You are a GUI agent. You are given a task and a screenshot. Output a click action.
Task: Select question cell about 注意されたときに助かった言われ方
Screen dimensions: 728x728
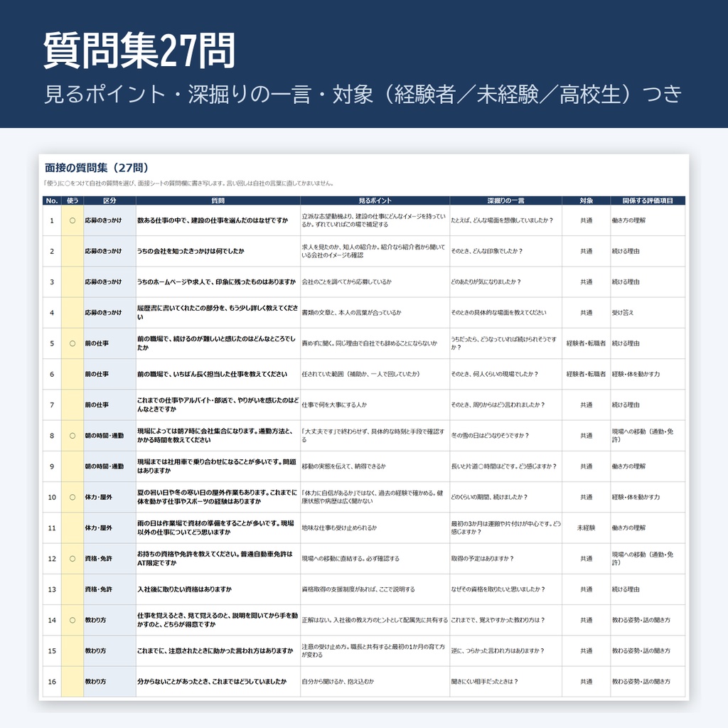[x=218, y=651]
